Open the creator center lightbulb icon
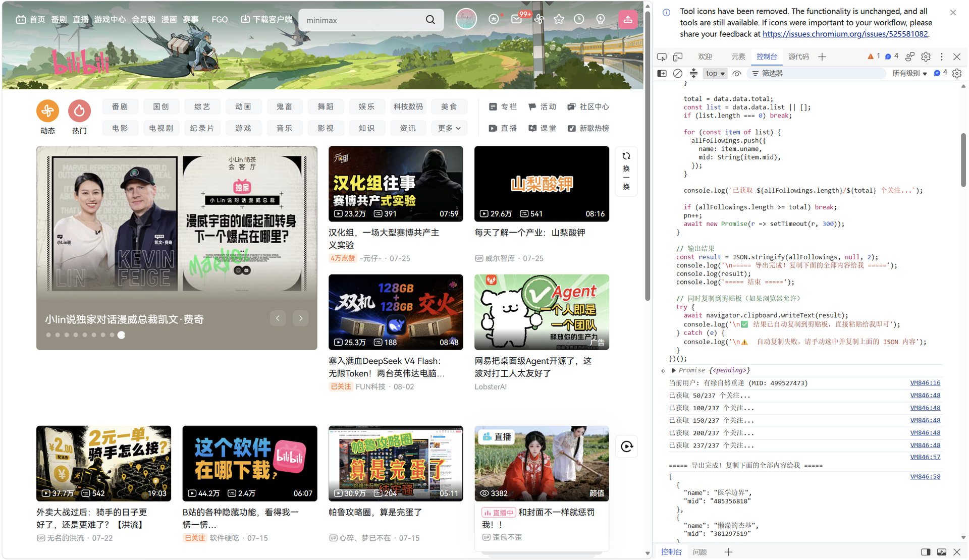Image resolution: width=969 pixels, height=560 pixels. click(x=600, y=19)
